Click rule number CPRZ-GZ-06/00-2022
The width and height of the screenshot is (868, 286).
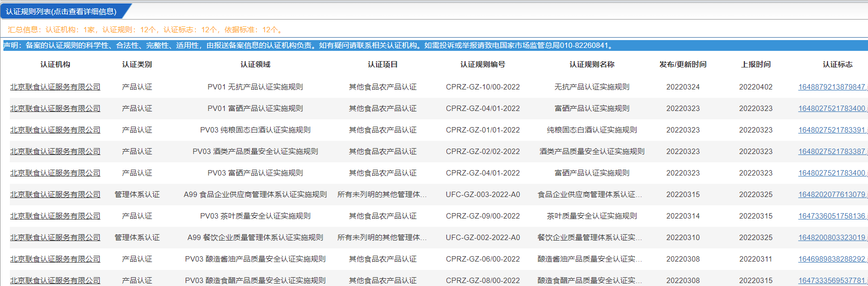tap(483, 259)
